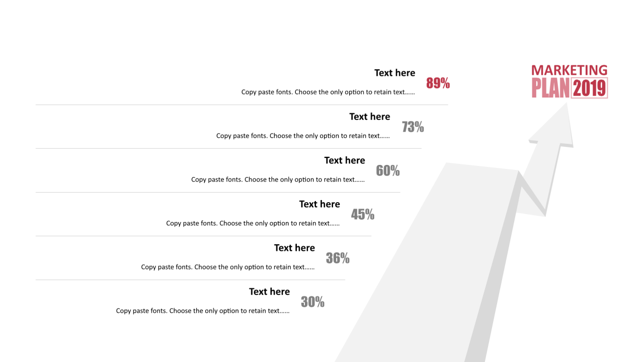Screen dimensions: 644x362
Task: Select the 60% percentage label
Action: point(388,171)
